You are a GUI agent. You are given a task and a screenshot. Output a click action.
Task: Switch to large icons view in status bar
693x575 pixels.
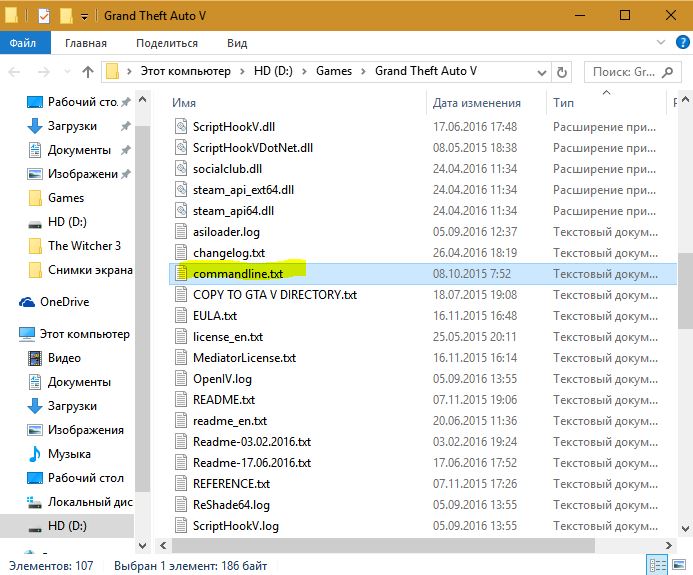[x=679, y=565]
